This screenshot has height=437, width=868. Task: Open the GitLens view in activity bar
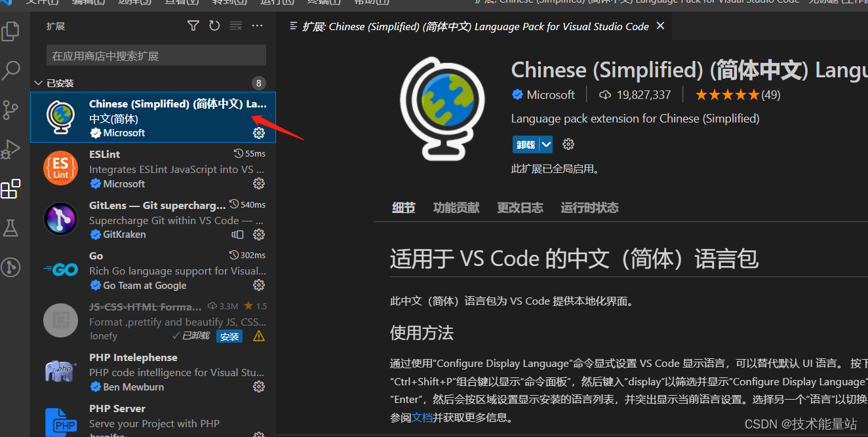[10, 267]
